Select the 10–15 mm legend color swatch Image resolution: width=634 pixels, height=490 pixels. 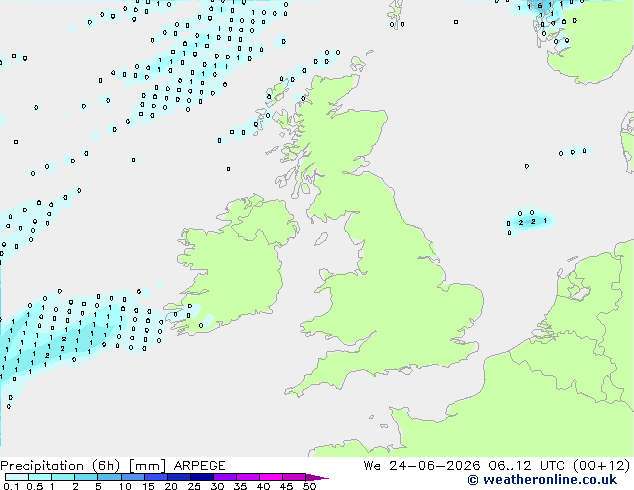133,477
